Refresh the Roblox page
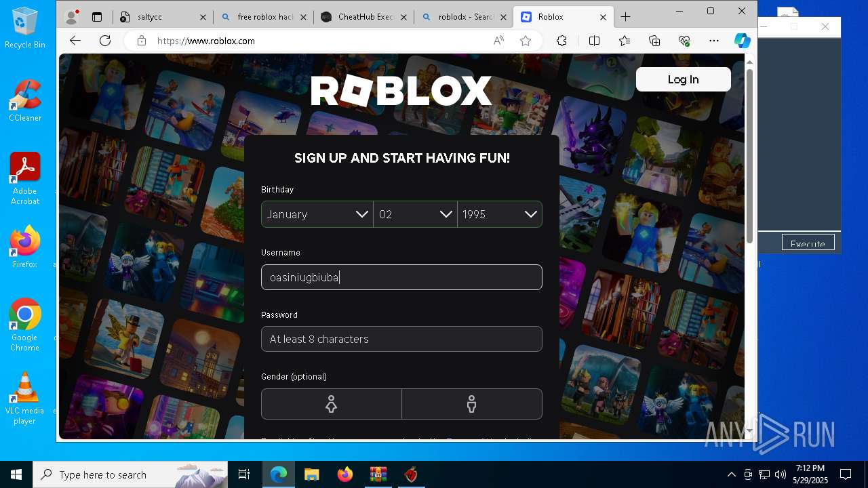868x488 pixels. tap(105, 41)
